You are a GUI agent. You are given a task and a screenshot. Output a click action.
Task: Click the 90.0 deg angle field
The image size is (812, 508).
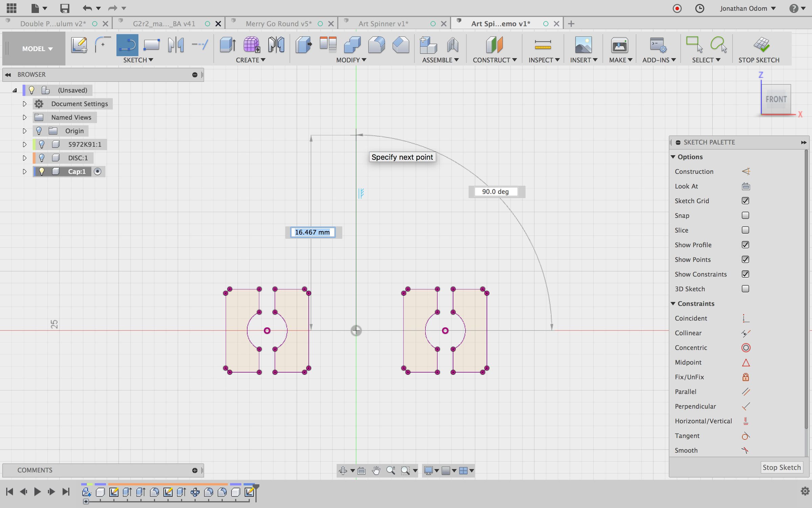[x=496, y=192]
